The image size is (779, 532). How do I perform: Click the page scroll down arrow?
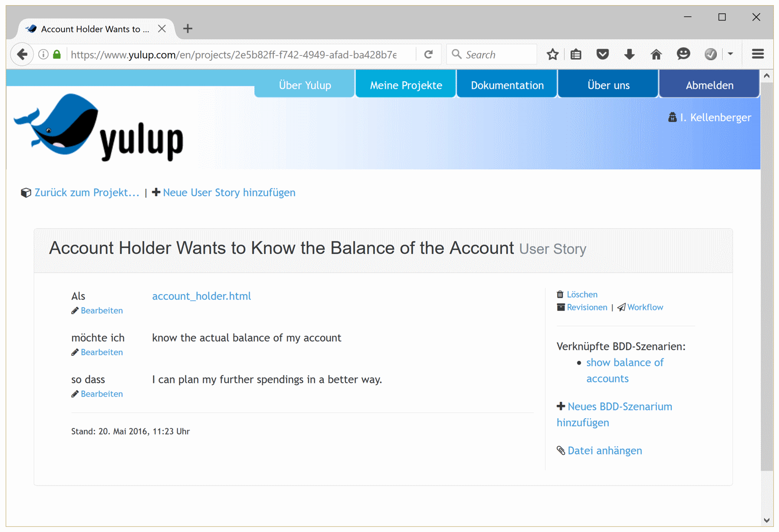pos(767,520)
